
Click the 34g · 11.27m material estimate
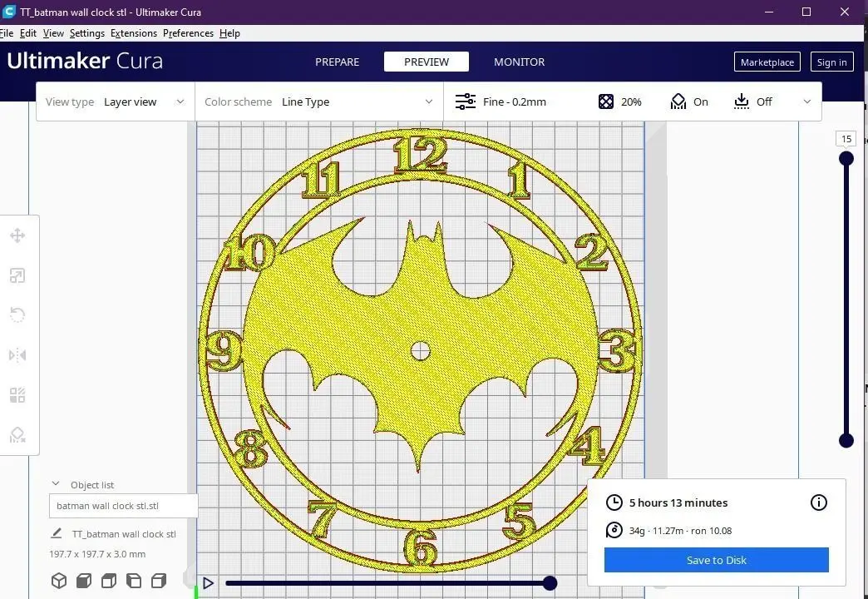(680, 531)
